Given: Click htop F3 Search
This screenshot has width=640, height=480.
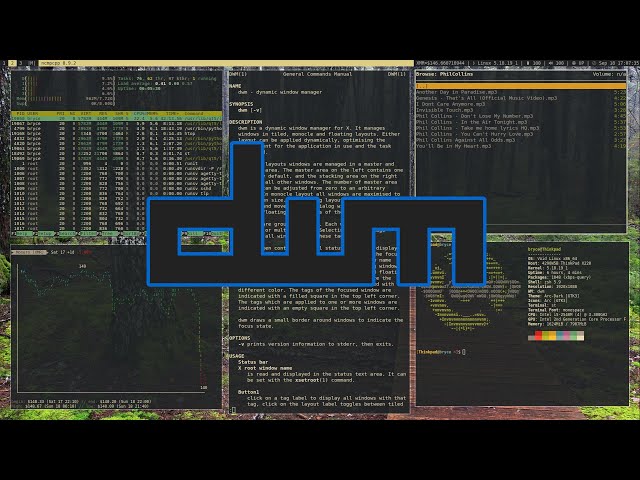Looking at the screenshot, I should (x=67, y=234).
